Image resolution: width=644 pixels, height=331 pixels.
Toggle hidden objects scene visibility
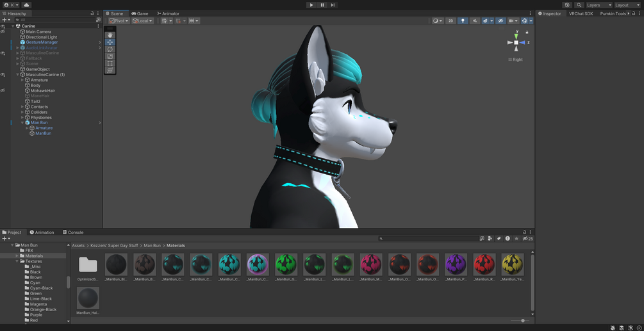[500, 20]
